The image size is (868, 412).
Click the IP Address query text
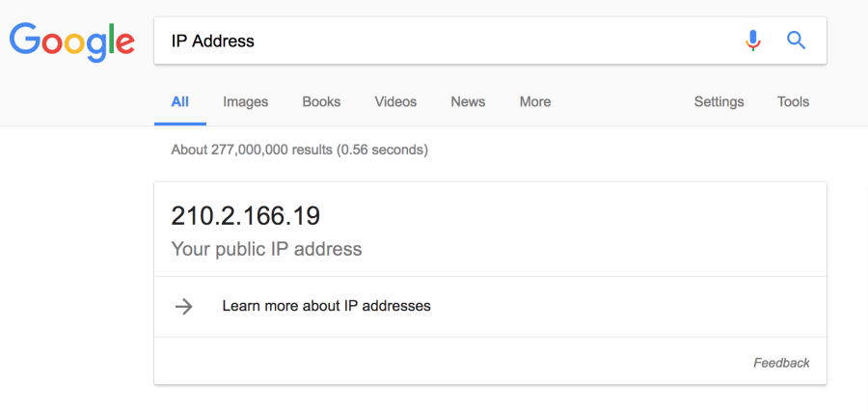(212, 41)
